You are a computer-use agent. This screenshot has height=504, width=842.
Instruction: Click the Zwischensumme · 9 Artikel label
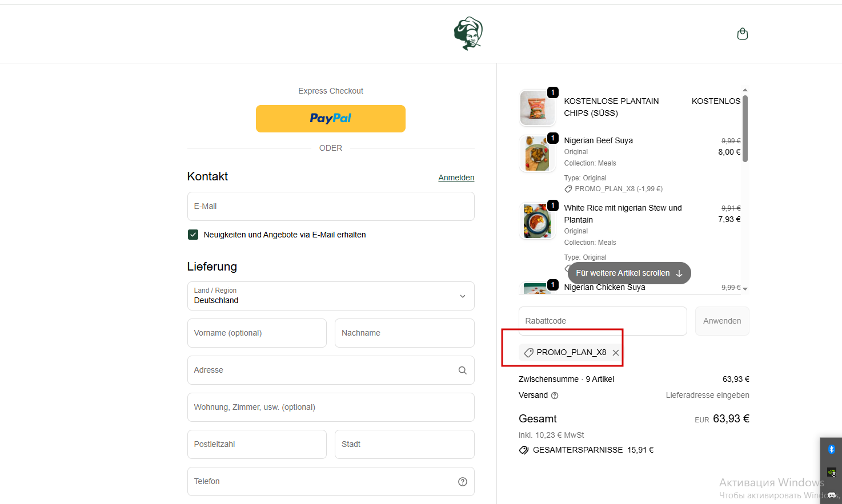pyautogui.click(x=566, y=379)
